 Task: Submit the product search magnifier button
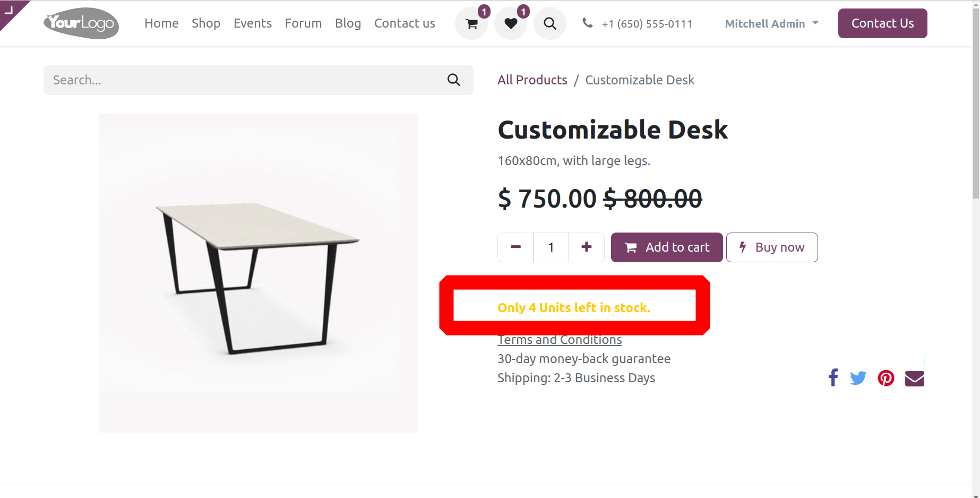[x=454, y=80]
